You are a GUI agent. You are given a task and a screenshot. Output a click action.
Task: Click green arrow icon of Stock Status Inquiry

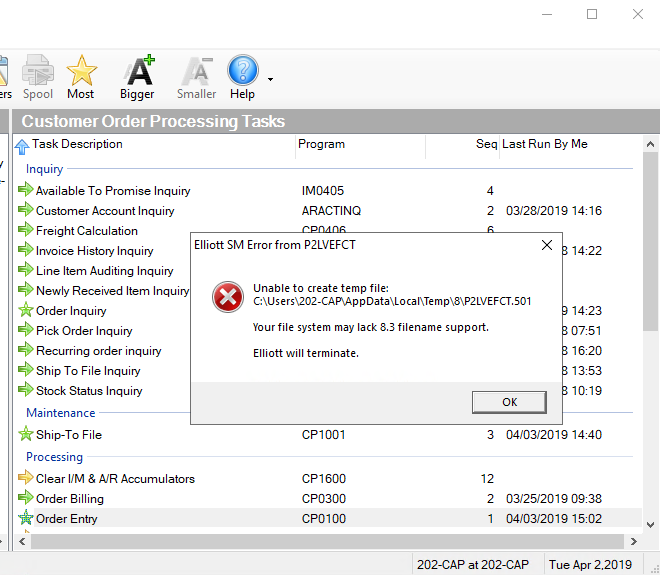(26, 389)
